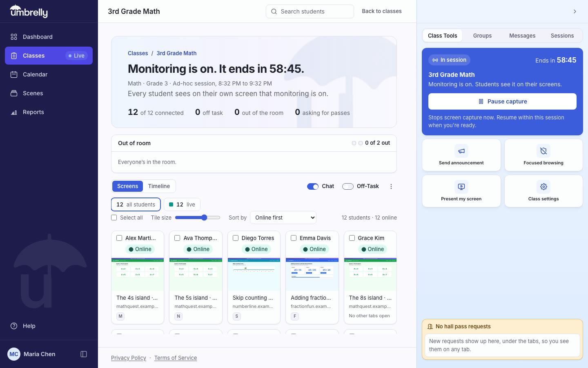Click the M tab badge on Alex's tile
The width and height of the screenshot is (588, 368).
pyautogui.click(x=120, y=316)
